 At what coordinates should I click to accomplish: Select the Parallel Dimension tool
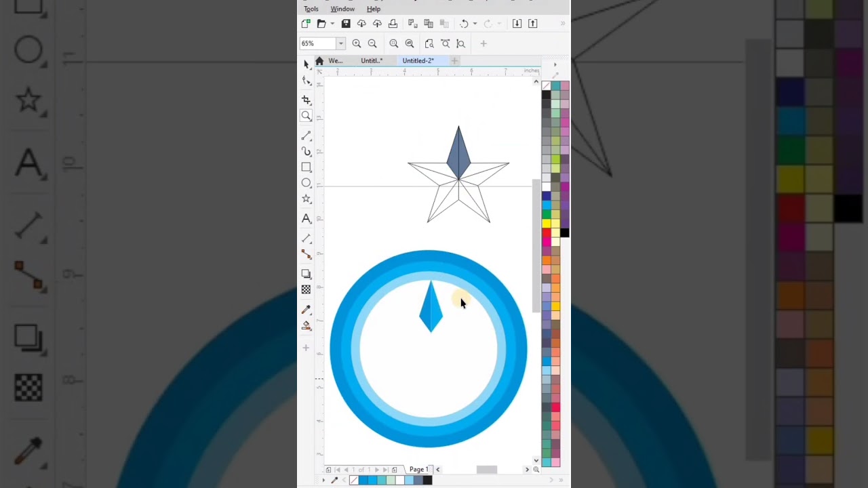click(x=306, y=238)
